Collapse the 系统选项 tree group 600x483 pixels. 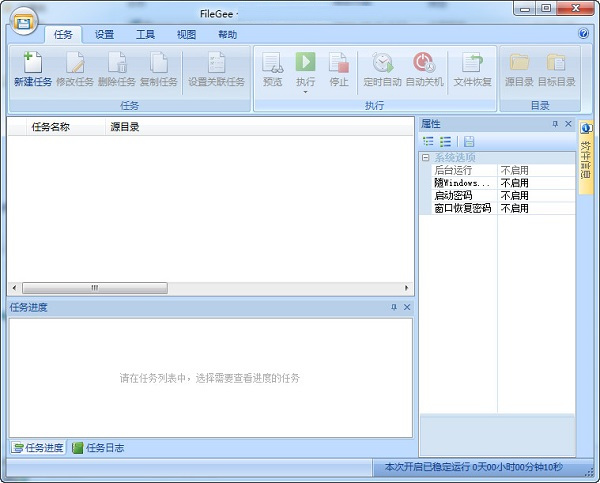[x=426, y=158]
